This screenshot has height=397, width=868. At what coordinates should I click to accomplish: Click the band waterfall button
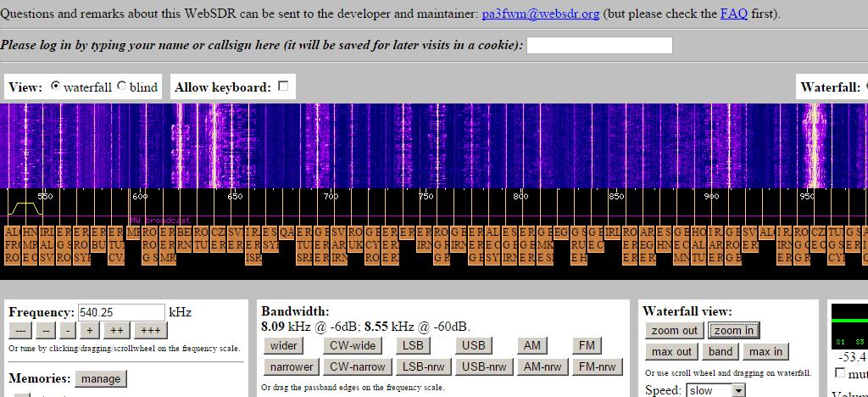coord(721,351)
